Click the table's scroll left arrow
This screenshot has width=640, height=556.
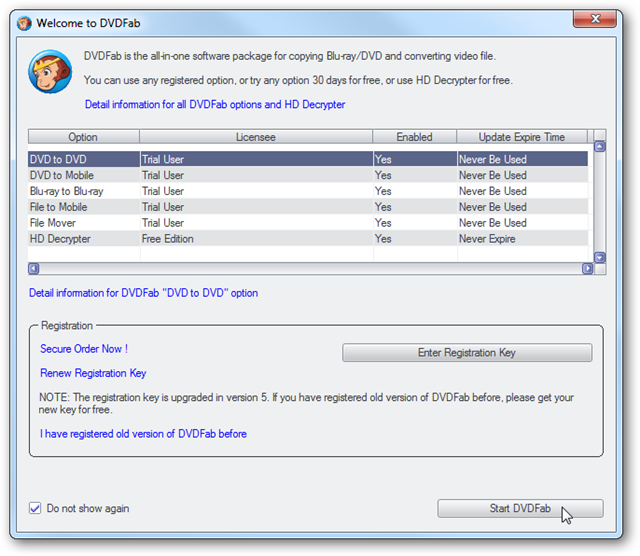pos(33,269)
